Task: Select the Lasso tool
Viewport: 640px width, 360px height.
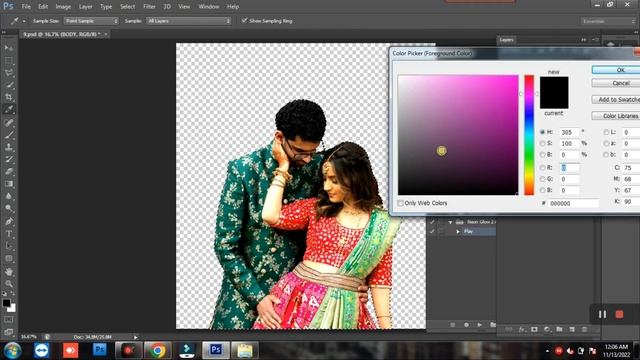Action: coord(9,73)
